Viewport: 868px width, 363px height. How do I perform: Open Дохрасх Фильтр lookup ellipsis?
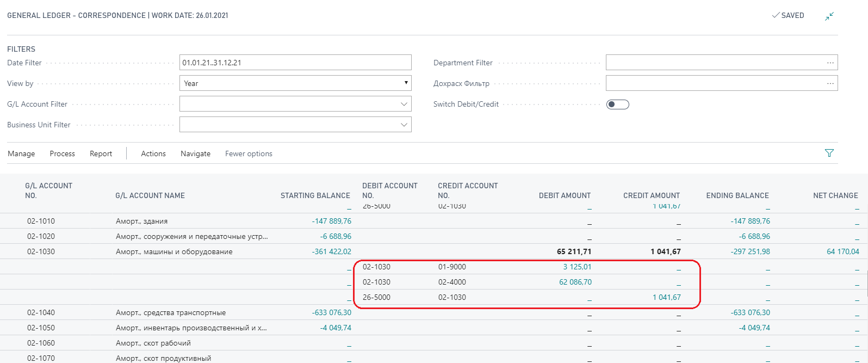tap(830, 84)
